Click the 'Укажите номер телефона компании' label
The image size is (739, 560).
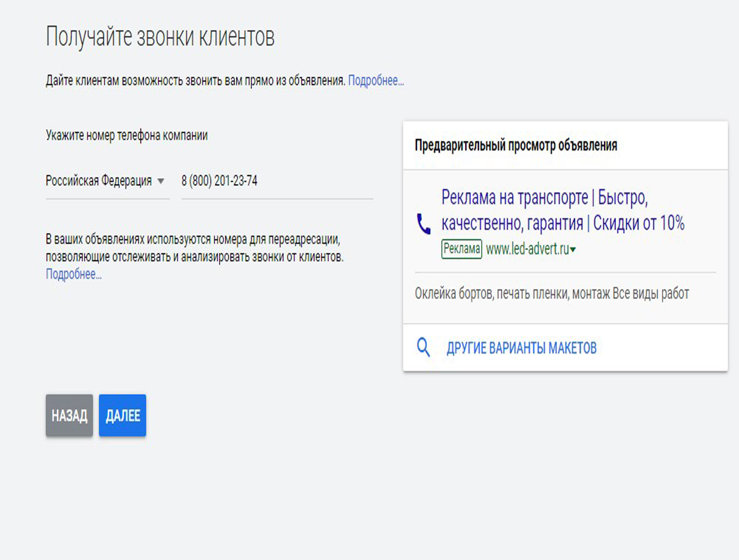[127, 136]
